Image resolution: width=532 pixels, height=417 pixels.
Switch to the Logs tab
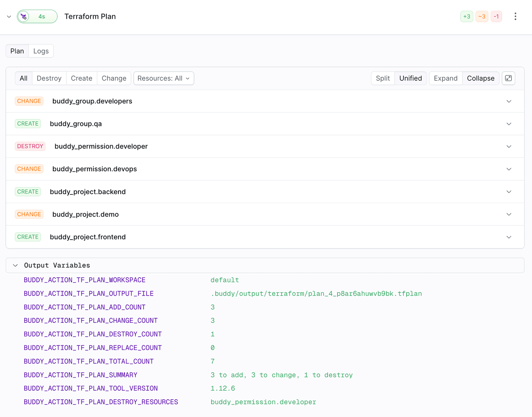coord(41,51)
